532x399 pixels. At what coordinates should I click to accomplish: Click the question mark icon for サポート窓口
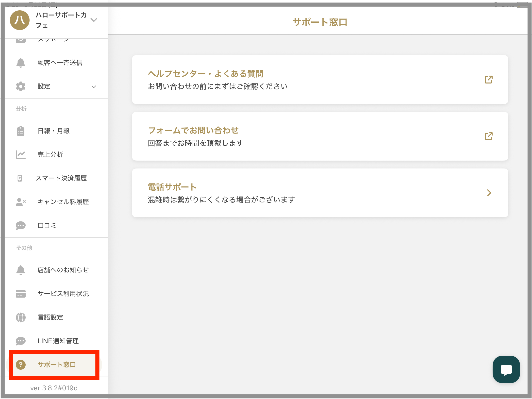[21, 365]
